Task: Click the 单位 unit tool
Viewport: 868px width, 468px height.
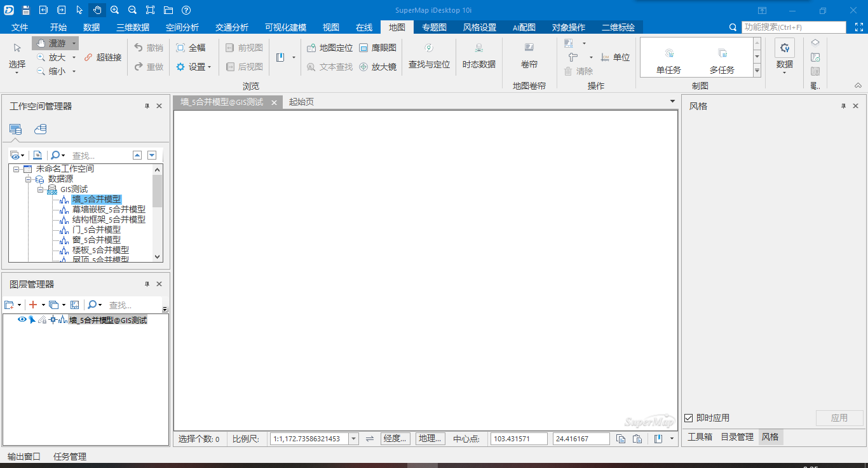Action: click(615, 57)
